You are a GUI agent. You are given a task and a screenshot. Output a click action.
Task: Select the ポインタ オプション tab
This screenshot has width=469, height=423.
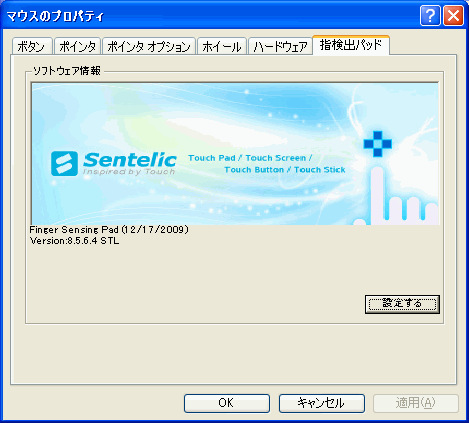(x=149, y=46)
